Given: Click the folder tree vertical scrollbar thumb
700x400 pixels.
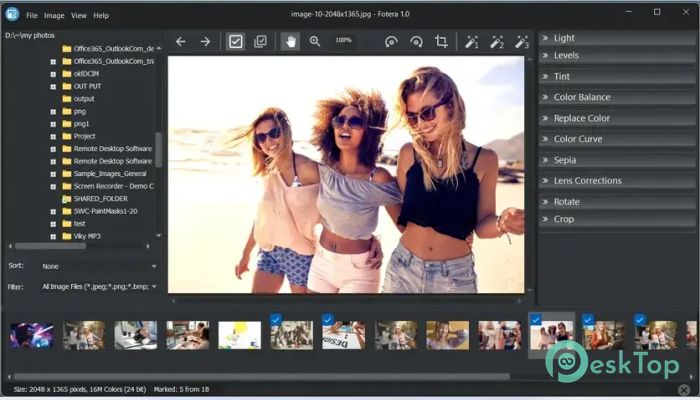Looking at the screenshot, I should pos(158,150).
